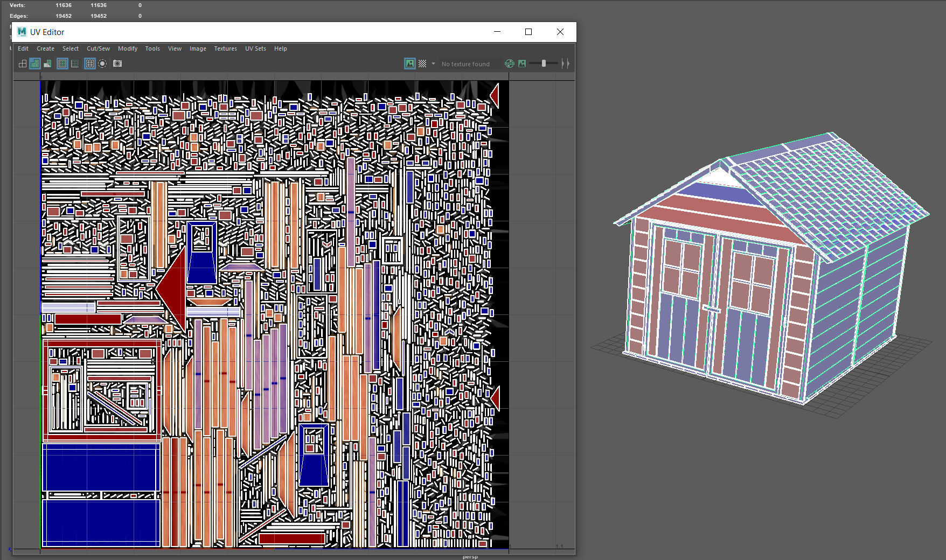946x560 pixels.
Task: Click the internal shell borders icon
Action: coord(75,64)
